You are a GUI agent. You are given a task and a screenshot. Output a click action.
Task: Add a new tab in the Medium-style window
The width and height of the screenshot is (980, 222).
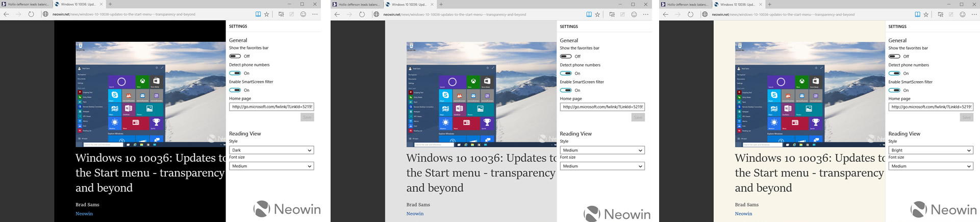click(441, 4)
